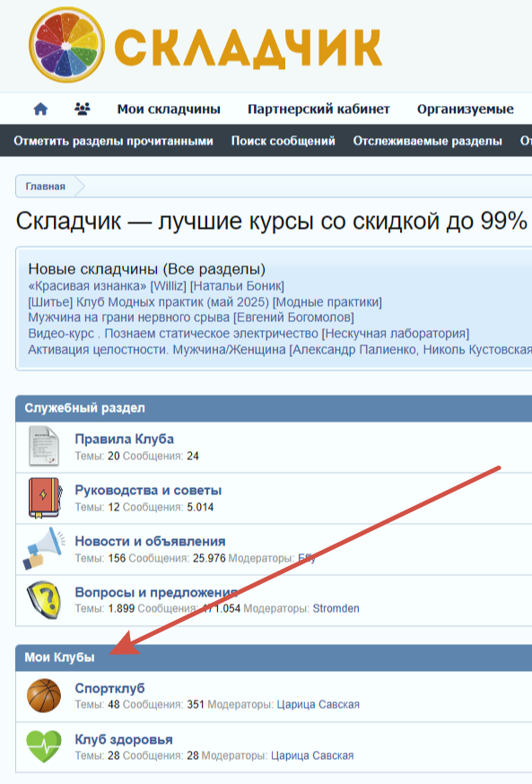Viewport: 532px width, 784px height.
Task: Select Организуемые in the navigation bar
Action: [465, 109]
